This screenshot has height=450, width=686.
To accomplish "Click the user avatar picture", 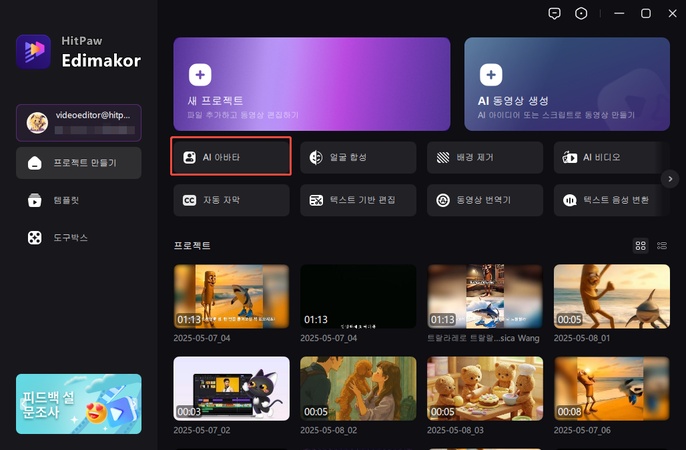I will tap(37, 122).
